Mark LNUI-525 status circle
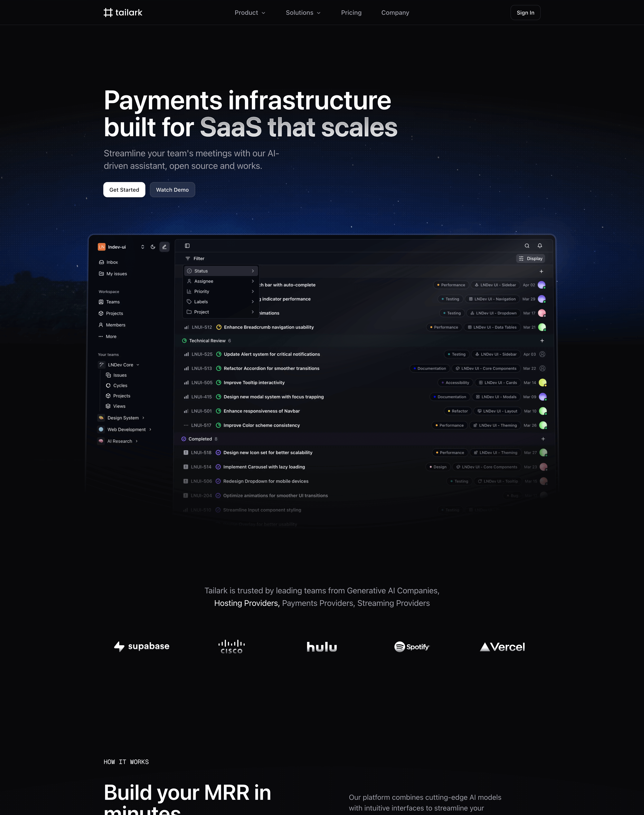Screen dimensions: 644x815 tap(219, 354)
